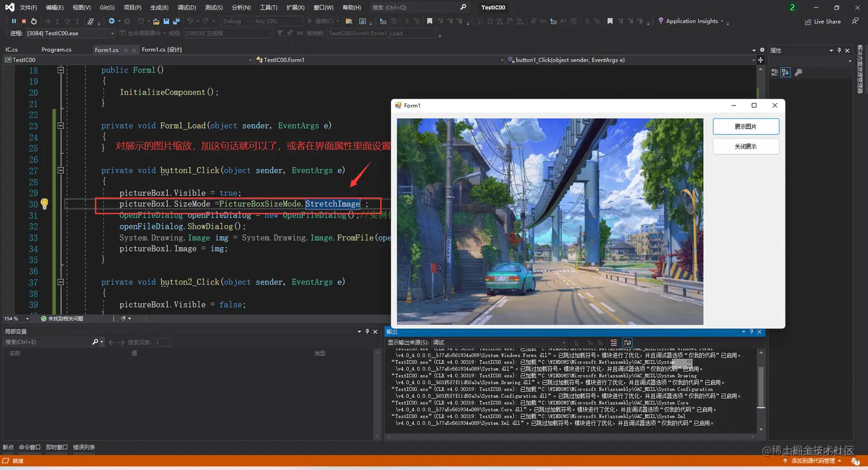This screenshot has height=470, width=868.
Task: Open file via the folder icon in toolbar
Action: 156,21
